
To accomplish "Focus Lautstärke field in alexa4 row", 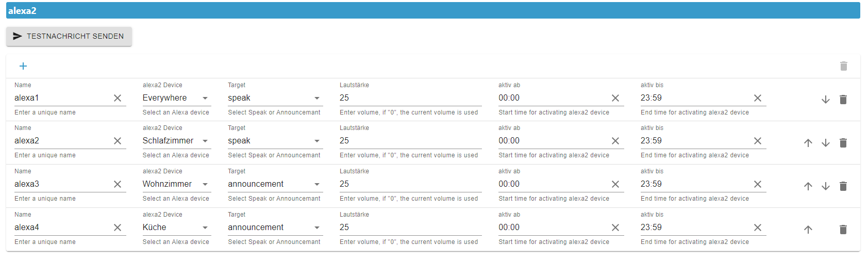I will (x=411, y=228).
